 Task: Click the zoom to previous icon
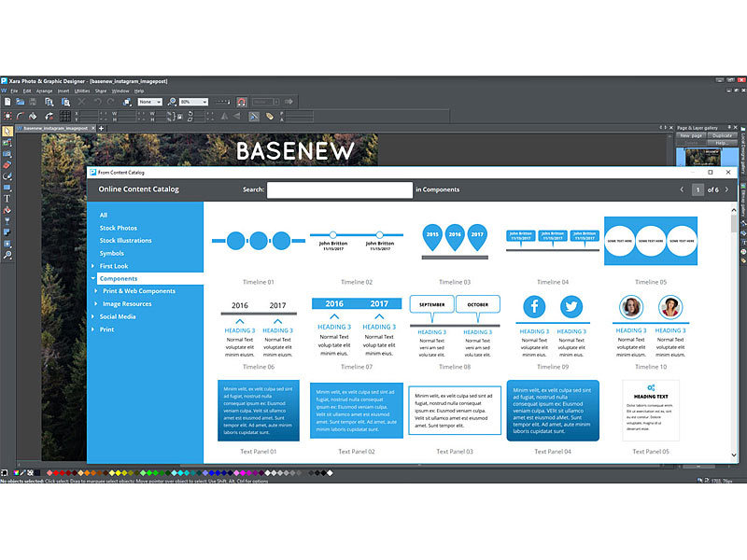coord(172,102)
